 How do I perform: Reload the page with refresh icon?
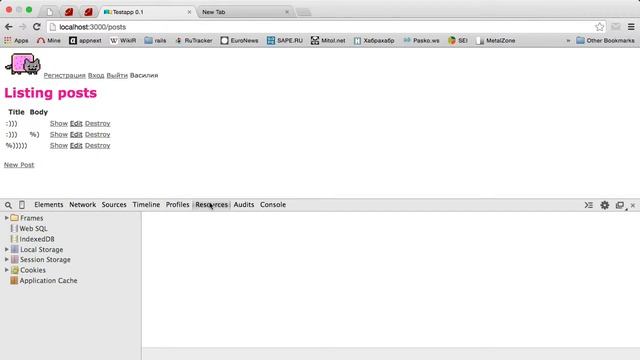coord(37,27)
